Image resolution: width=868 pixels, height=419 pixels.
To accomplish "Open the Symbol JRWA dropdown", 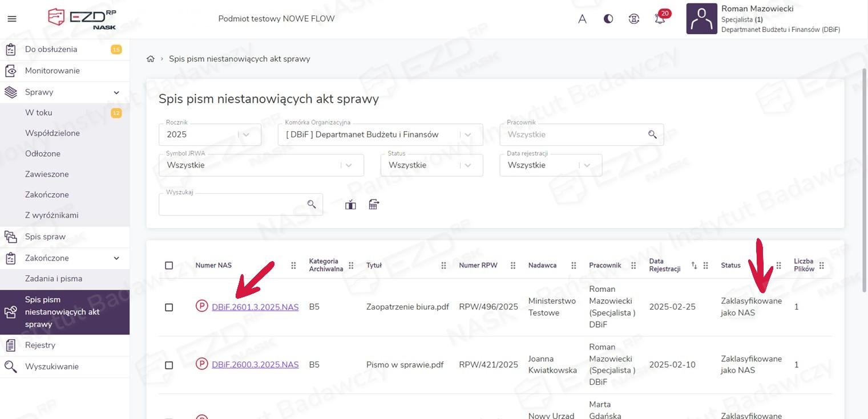I will (261, 165).
